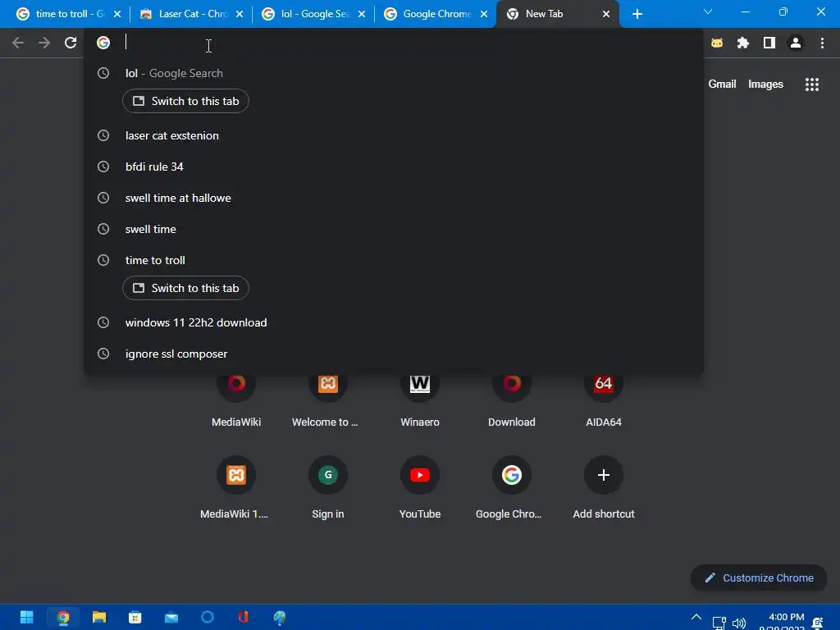This screenshot has width=840, height=630.
Task: Show hidden system tray icons
Action: tap(696, 617)
